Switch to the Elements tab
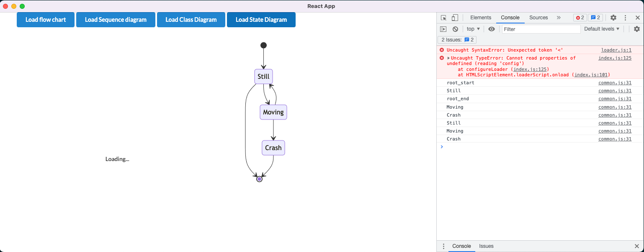 point(480,18)
